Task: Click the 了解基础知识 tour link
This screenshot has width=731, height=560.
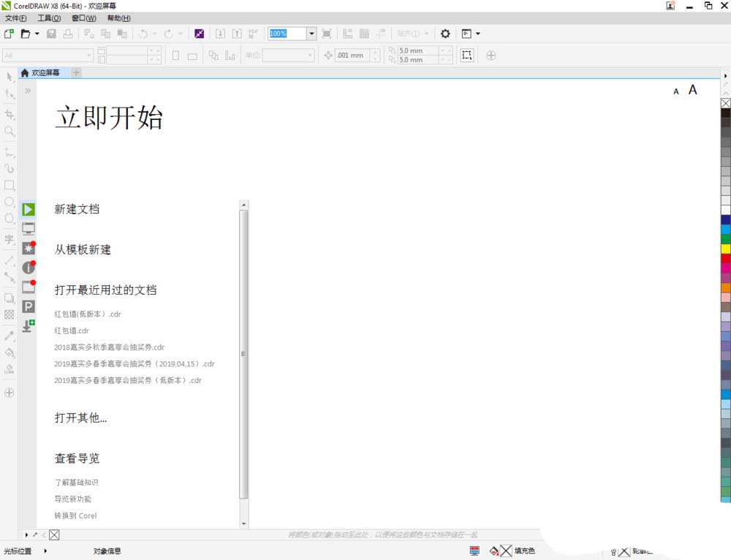Action: (x=77, y=483)
